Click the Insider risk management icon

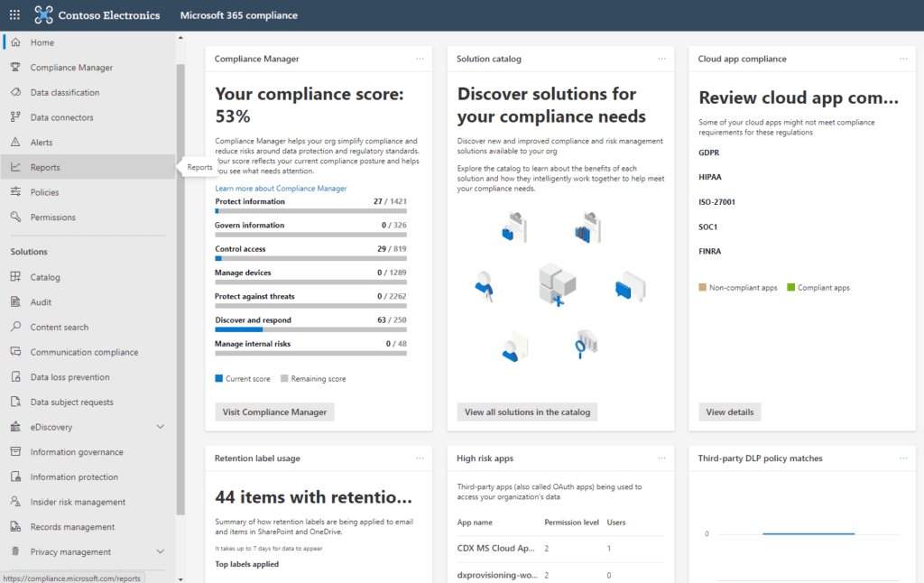coord(16,502)
